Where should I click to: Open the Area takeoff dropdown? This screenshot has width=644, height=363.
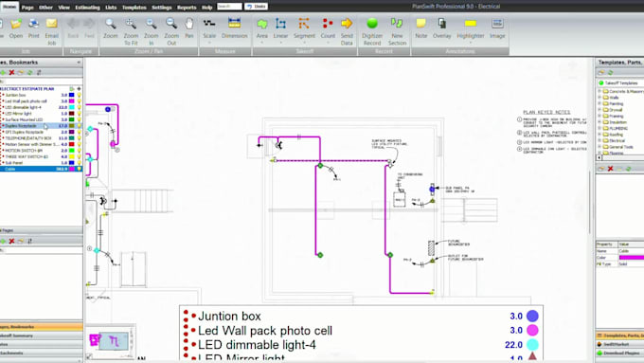pyautogui.click(x=261, y=43)
